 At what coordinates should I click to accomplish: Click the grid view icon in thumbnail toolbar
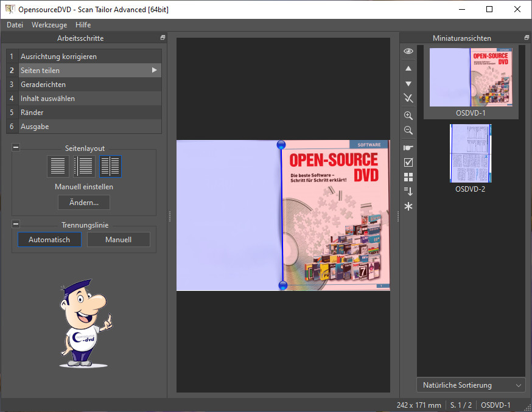pyautogui.click(x=408, y=177)
